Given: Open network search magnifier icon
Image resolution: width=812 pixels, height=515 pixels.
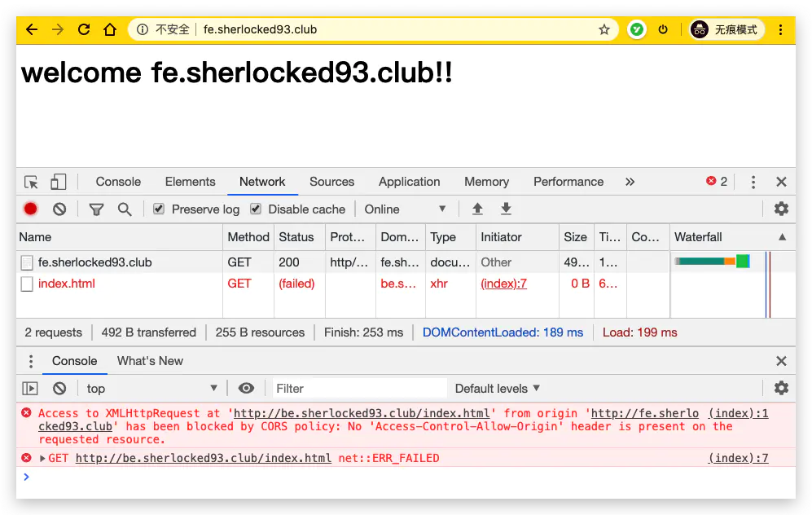Looking at the screenshot, I should tap(125, 209).
